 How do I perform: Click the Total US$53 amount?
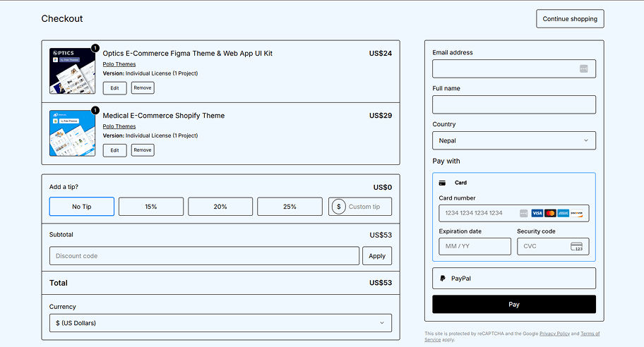[381, 283]
